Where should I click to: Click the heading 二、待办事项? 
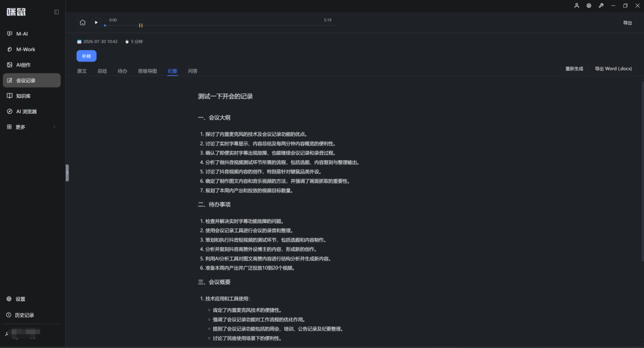click(215, 204)
